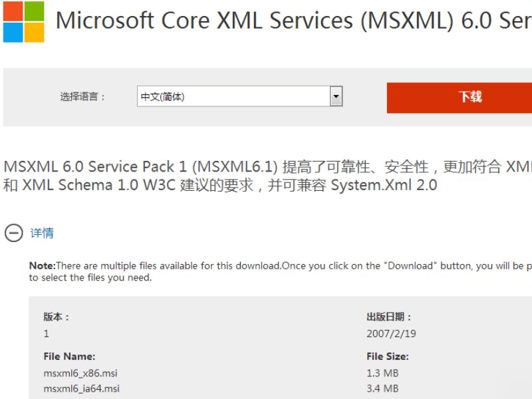Click the dropdown arrow icon on the language selector
This screenshot has height=399, width=532.
click(336, 96)
